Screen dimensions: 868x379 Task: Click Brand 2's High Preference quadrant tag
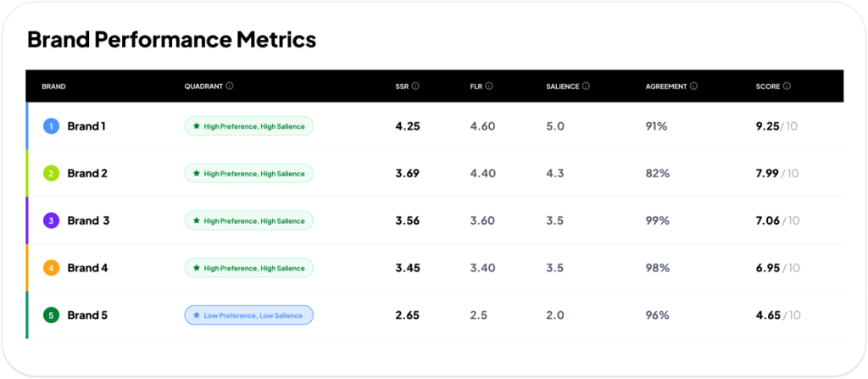248,174
